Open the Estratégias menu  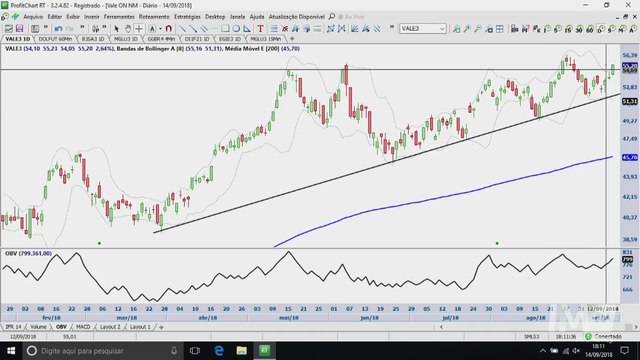(187, 17)
